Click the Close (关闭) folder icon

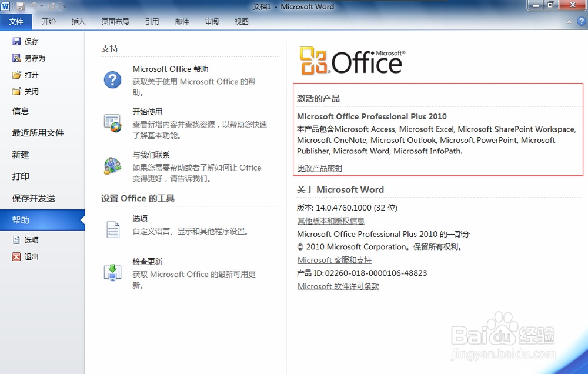pyautogui.click(x=16, y=91)
